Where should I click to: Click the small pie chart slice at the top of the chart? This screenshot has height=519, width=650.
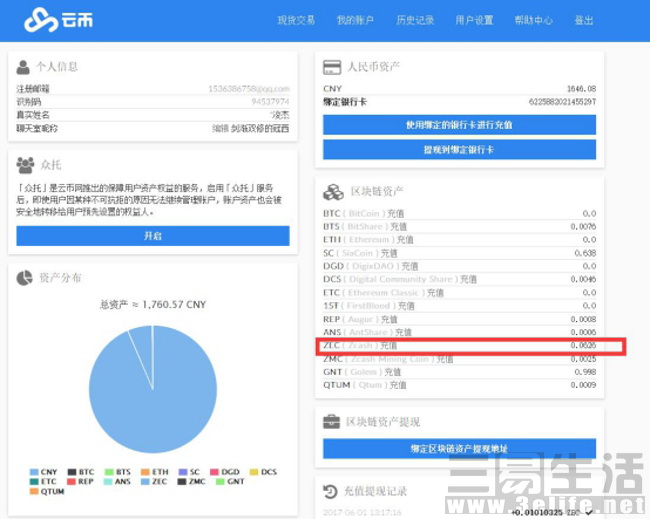pos(143,346)
